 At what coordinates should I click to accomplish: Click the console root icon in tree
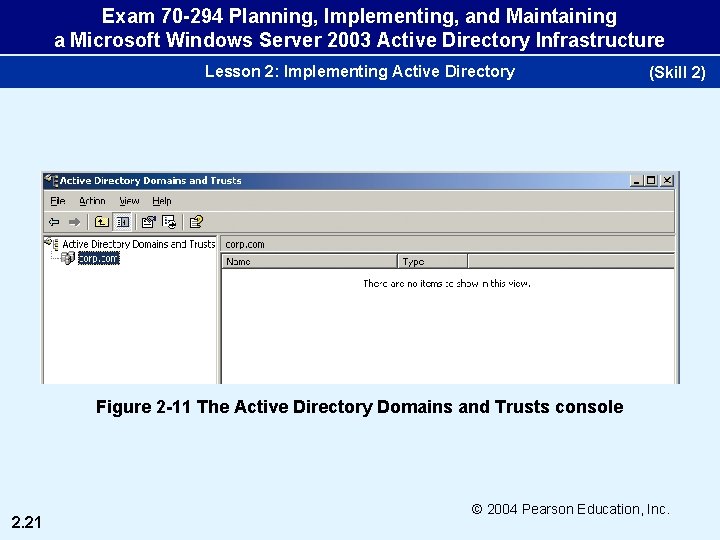click(x=51, y=243)
